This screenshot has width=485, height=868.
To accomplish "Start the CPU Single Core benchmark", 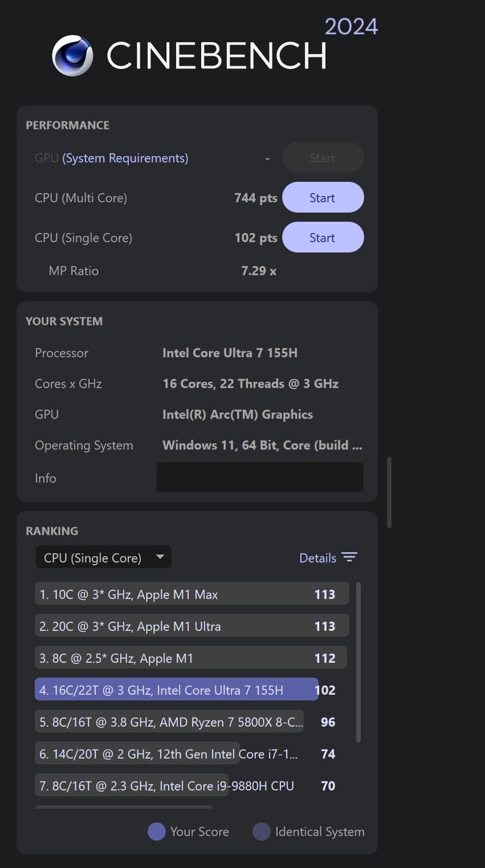I will click(323, 238).
